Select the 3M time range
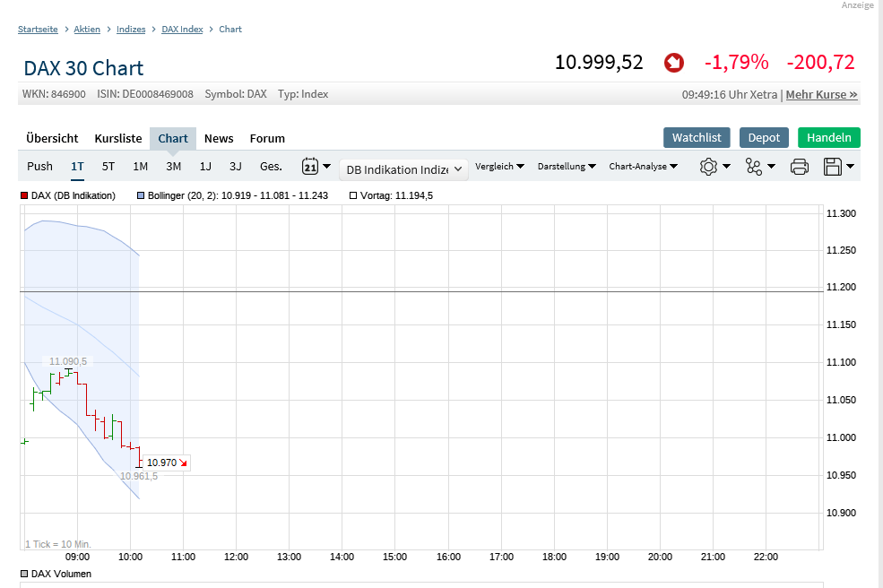The width and height of the screenshot is (883, 588). point(173,166)
